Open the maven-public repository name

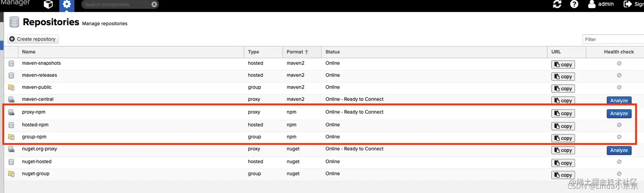point(37,87)
